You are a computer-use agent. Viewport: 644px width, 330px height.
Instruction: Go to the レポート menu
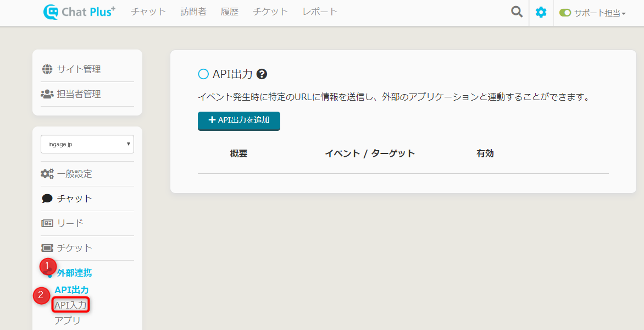320,12
